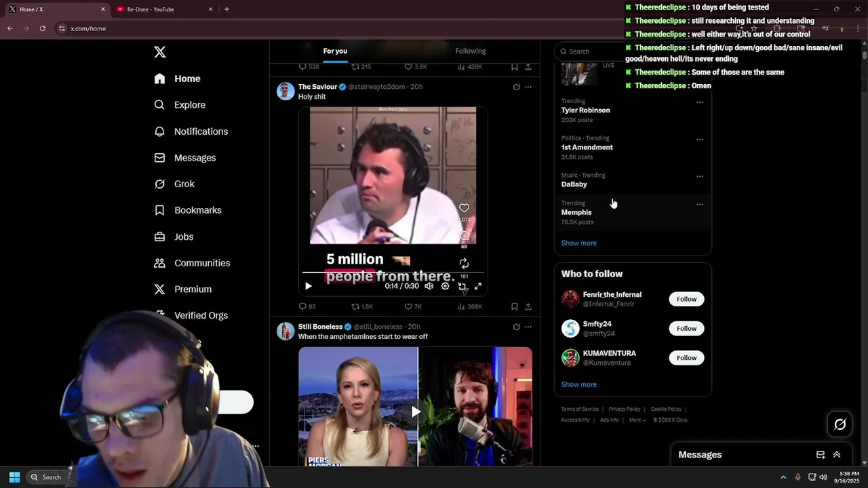Seek on the video progress bar

point(393,272)
